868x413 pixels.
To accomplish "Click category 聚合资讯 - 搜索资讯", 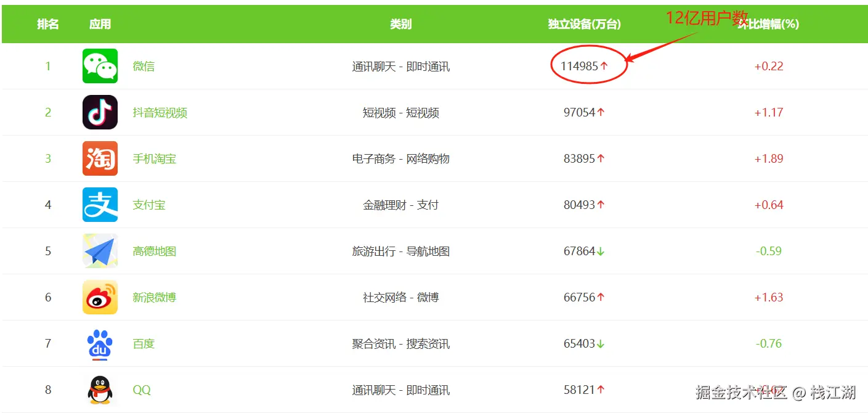I will [400, 344].
